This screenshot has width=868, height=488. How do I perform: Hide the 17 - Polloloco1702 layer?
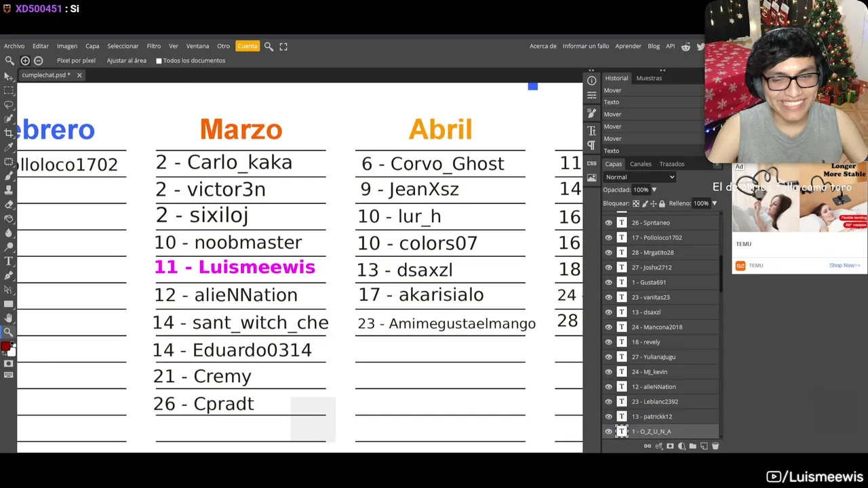tap(608, 237)
